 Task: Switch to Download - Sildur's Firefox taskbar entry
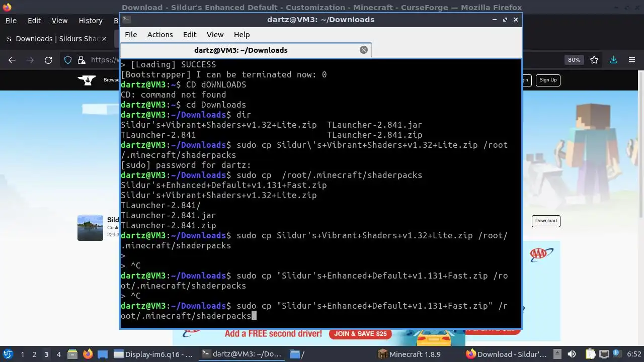click(507, 354)
